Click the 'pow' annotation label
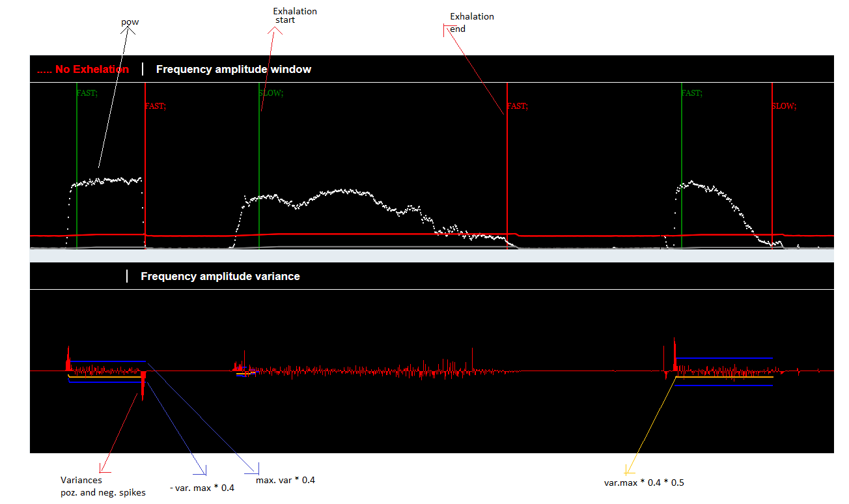This screenshot has height=504, width=849. tap(130, 22)
